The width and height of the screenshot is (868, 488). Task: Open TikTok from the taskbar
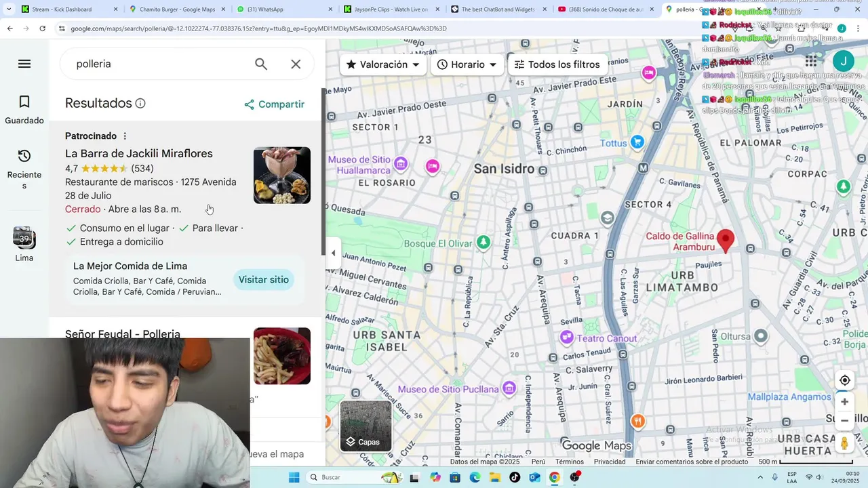515,477
